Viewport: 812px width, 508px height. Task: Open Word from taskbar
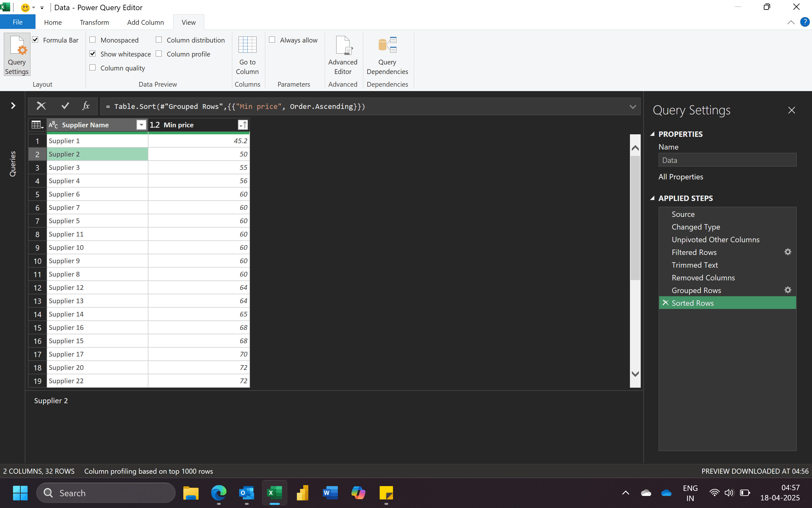(330, 493)
